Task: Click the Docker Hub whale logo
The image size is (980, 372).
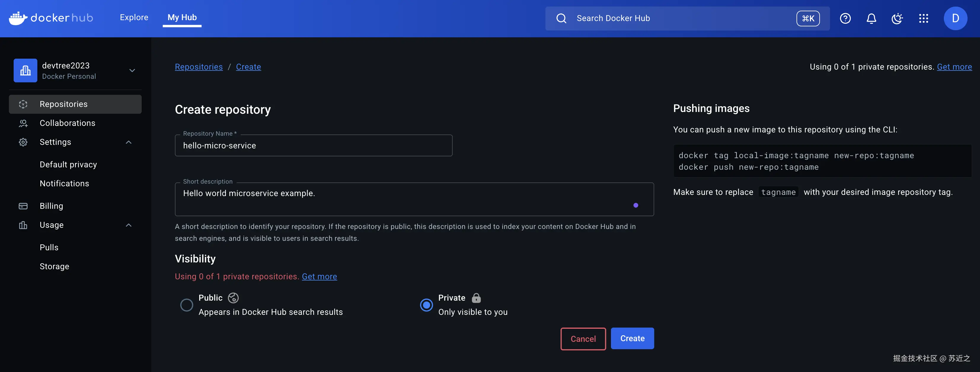Action: pos(18,18)
